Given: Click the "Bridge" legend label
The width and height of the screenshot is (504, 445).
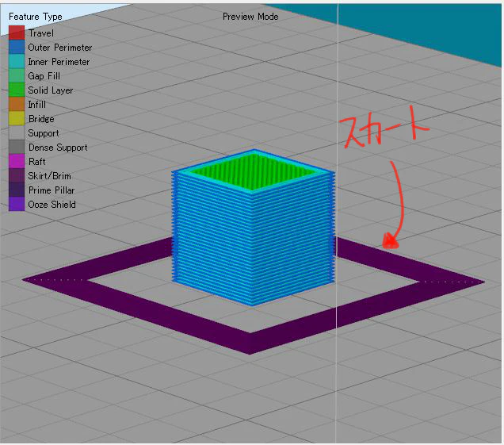Looking at the screenshot, I should pyautogui.click(x=41, y=119).
